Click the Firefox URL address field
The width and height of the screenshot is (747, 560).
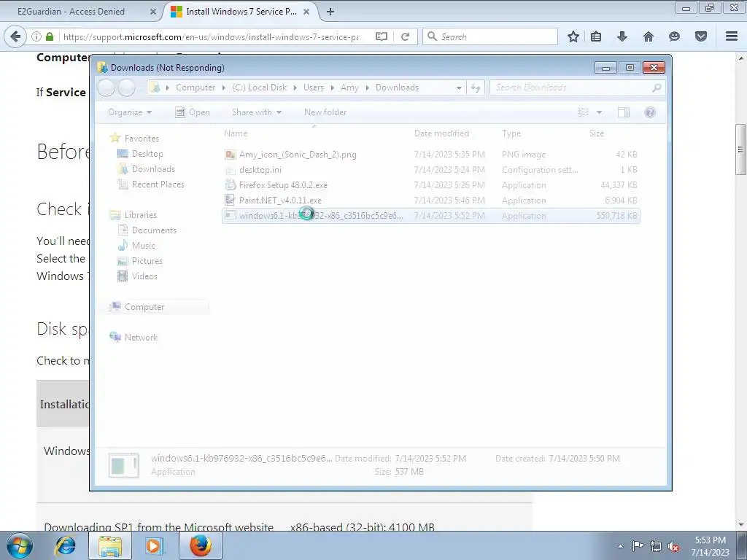[211, 36]
